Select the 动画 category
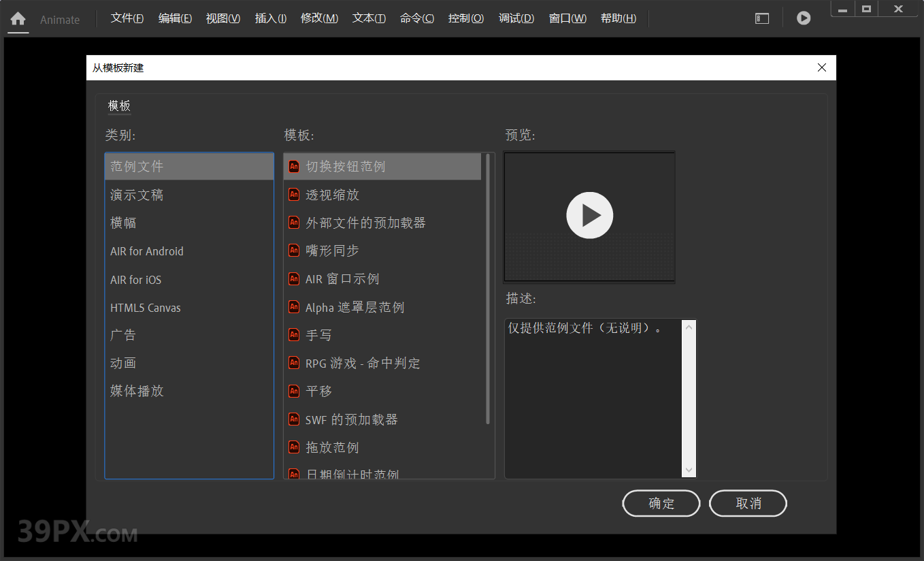924x561 pixels. pos(189,363)
